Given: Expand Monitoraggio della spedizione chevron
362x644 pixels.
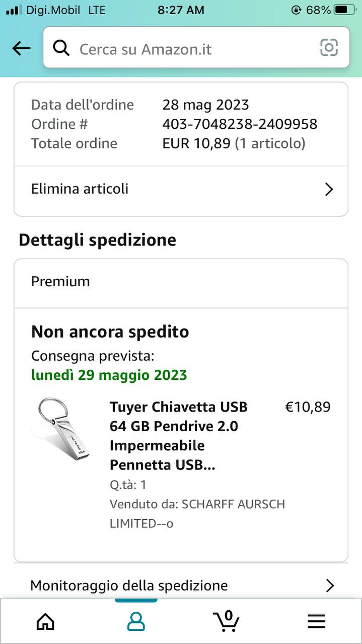Looking at the screenshot, I should 330,586.
